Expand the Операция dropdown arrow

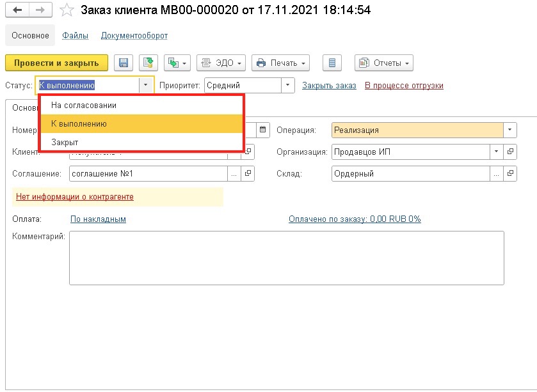point(510,130)
